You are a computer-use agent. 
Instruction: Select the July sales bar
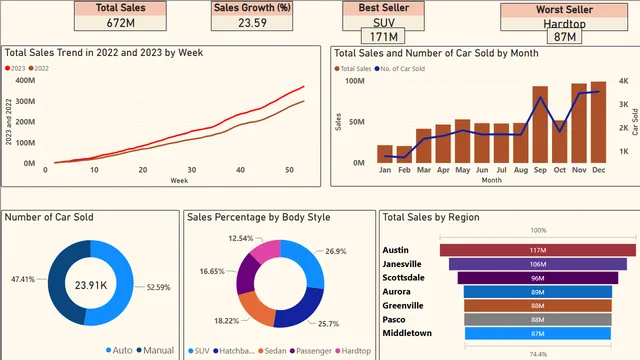pos(501,143)
